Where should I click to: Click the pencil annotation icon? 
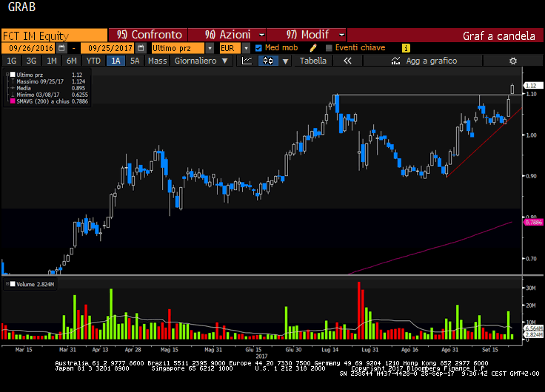coord(312,48)
